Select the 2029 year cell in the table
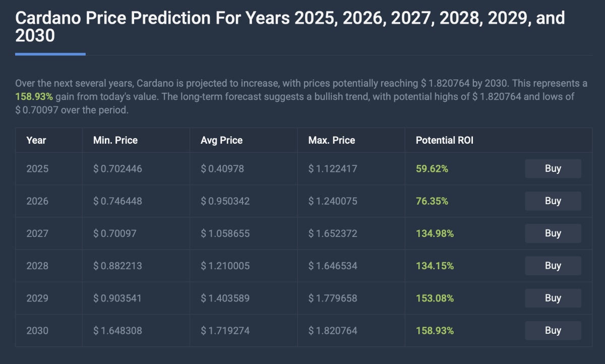 tap(37, 298)
